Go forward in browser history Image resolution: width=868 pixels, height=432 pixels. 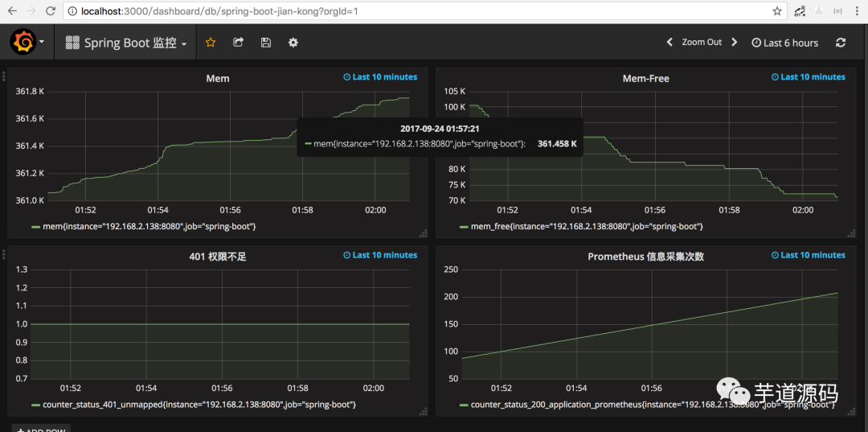31,11
